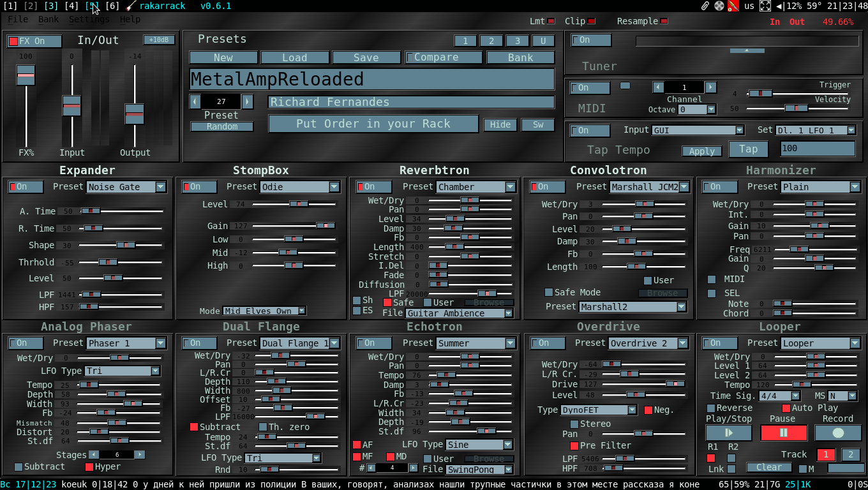Decrease Analog Phaser stages count
This screenshot has height=490, width=868.
click(x=94, y=455)
